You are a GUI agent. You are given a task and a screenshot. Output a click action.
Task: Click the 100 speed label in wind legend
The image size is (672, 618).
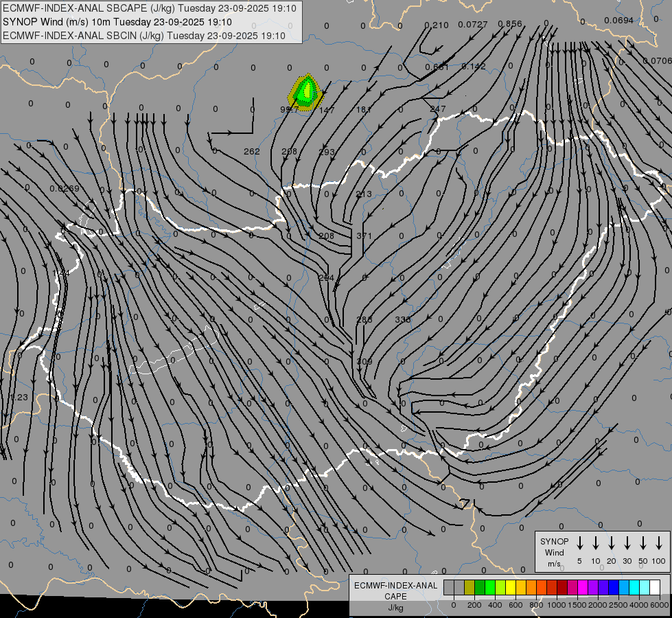(659, 561)
